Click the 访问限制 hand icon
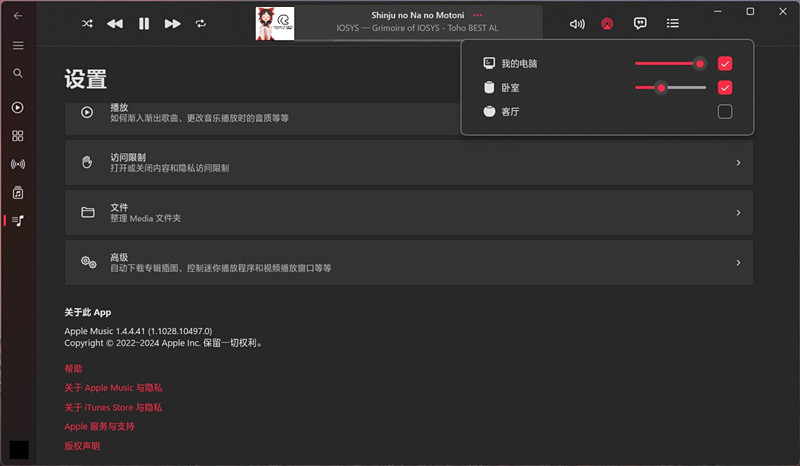Screen dimensions: 800x466 [87, 162]
